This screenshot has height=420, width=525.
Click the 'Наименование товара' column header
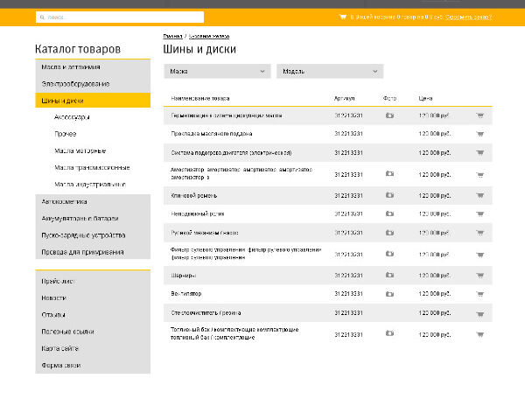pos(200,99)
